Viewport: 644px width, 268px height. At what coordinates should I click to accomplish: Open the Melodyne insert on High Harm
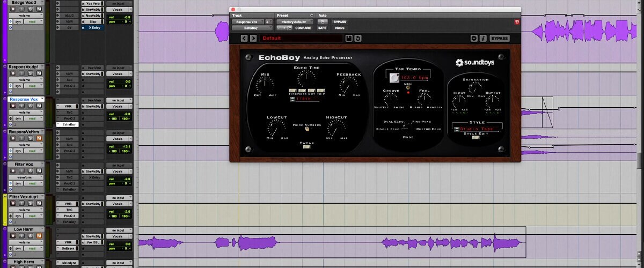pyautogui.click(x=68, y=263)
